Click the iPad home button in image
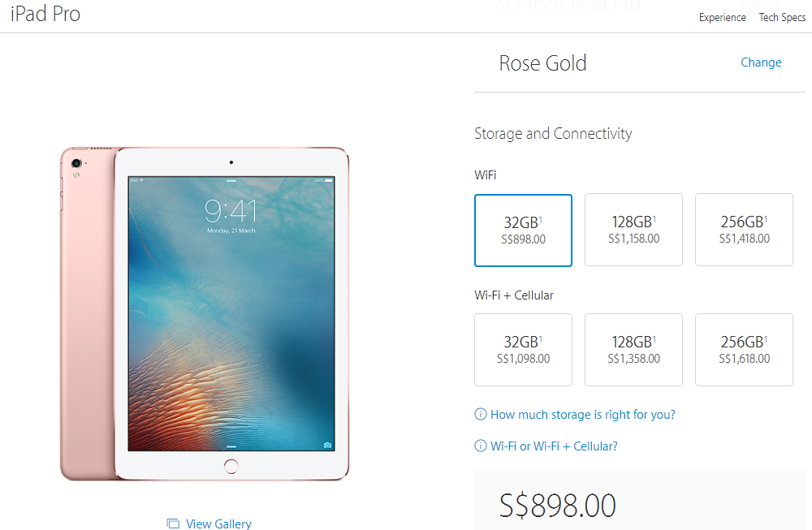The image size is (812, 530). click(x=231, y=467)
